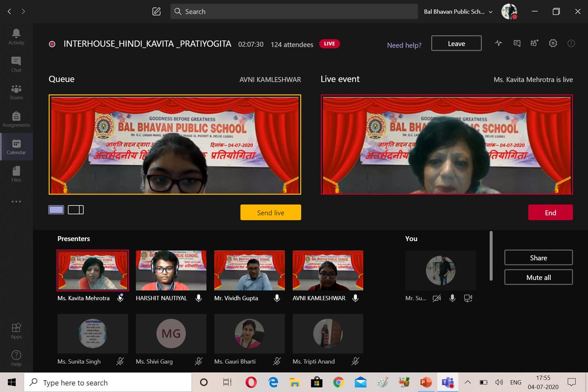Select AVNI KAMLESHWAR presenter thumbnail
This screenshot has height=392, width=588.
pyautogui.click(x=328, y=270)
